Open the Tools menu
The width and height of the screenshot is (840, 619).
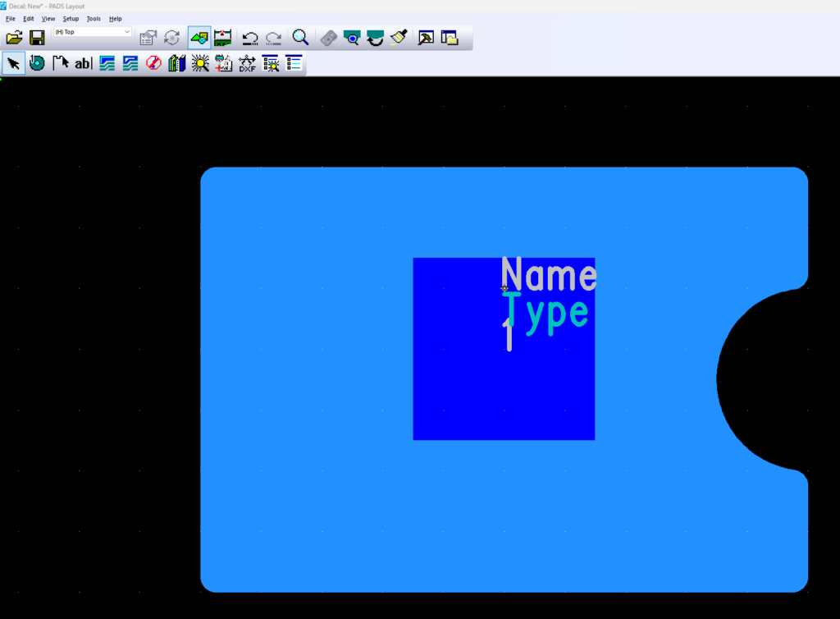click(94, 18)
